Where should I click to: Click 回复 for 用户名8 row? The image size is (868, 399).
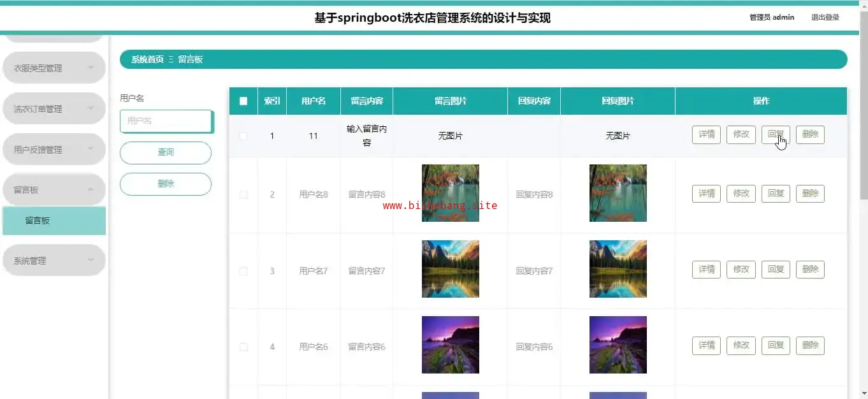click(776, 194)
